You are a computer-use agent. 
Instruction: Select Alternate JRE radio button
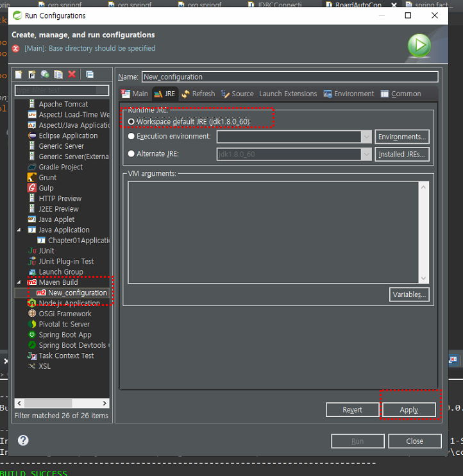tap(131, 153)
